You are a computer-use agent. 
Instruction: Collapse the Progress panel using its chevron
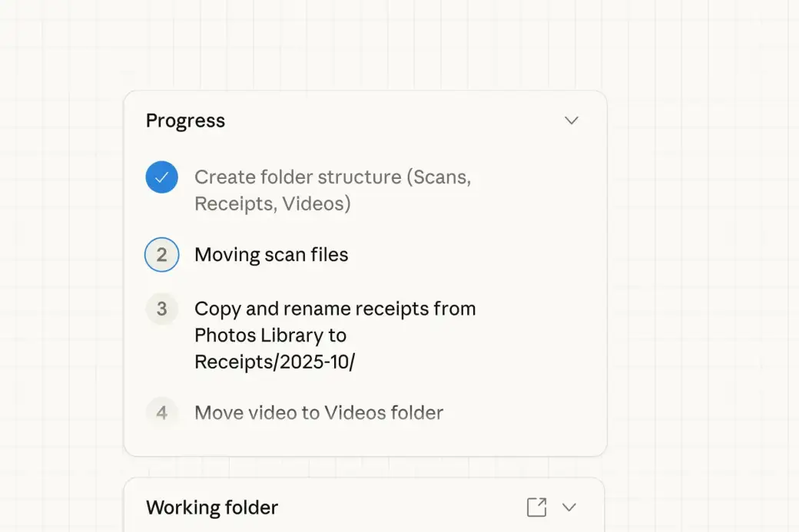pyautogui.click(x=571, y=121)
